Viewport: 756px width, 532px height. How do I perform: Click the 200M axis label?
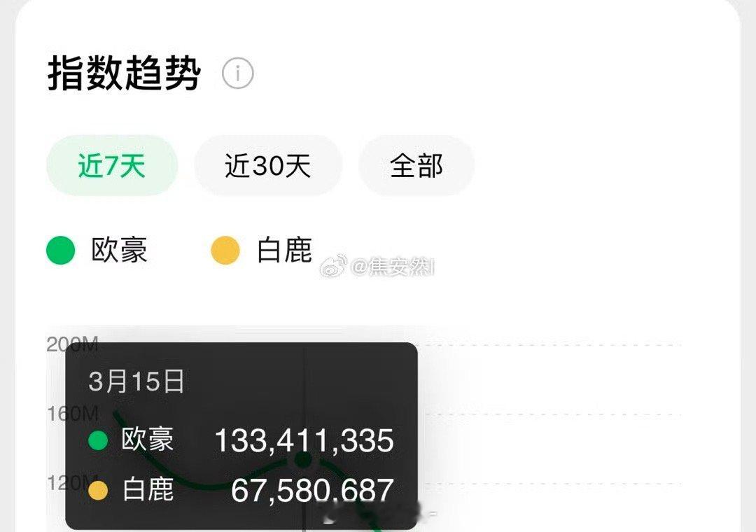[72, 344]
